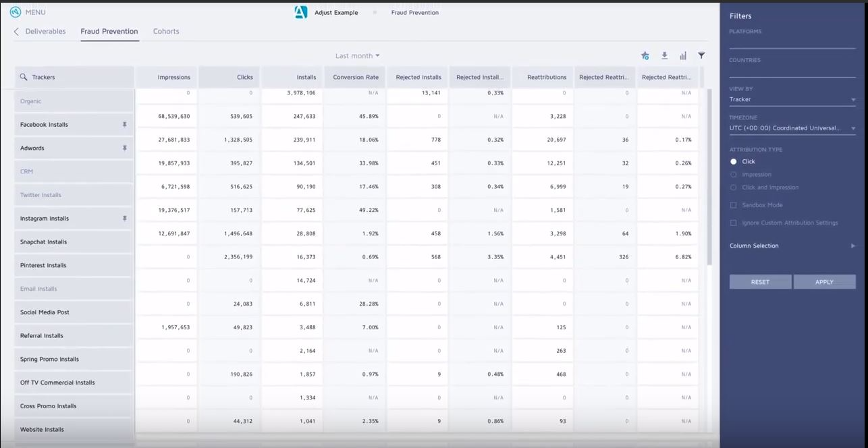
Task: Select the Website Installs tracker
Action: click(x=74, y=430)
